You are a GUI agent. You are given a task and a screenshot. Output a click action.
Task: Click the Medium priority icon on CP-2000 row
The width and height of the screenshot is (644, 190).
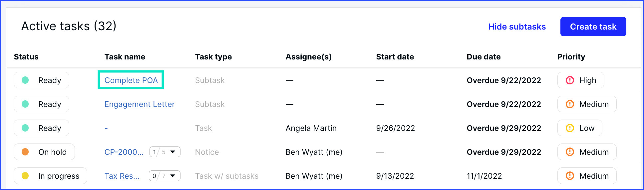(570, 152)
